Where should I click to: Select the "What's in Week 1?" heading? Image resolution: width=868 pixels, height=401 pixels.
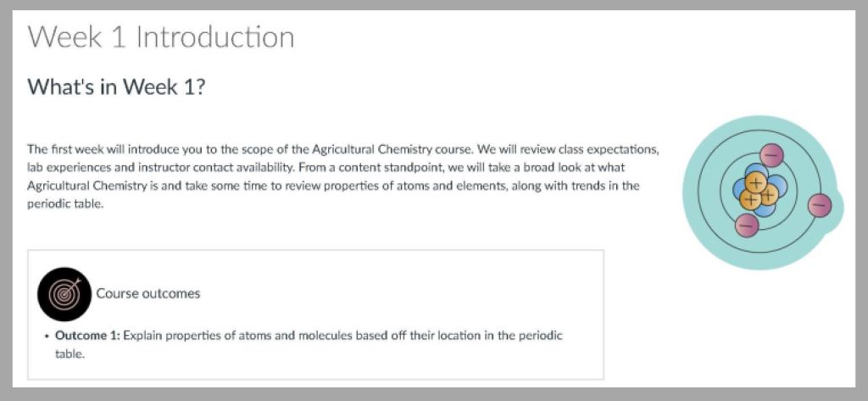click(x=116, y=86)
